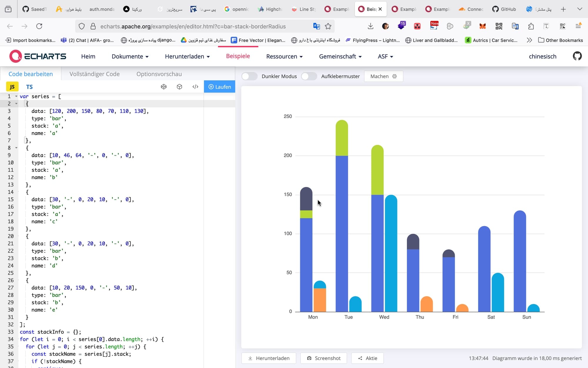The image size is (588, 368).
Task: Click the lime green segment of Tue bar
Action: 342,138
